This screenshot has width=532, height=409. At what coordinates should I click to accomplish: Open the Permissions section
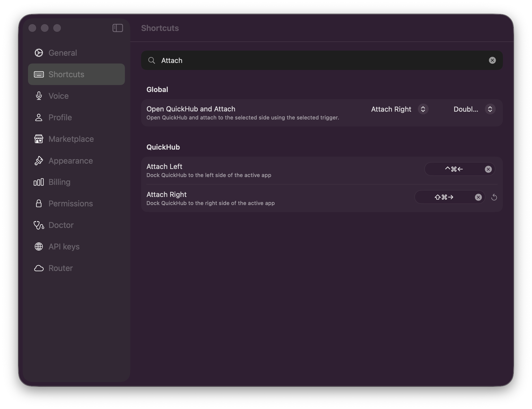[x=76, y=203]
